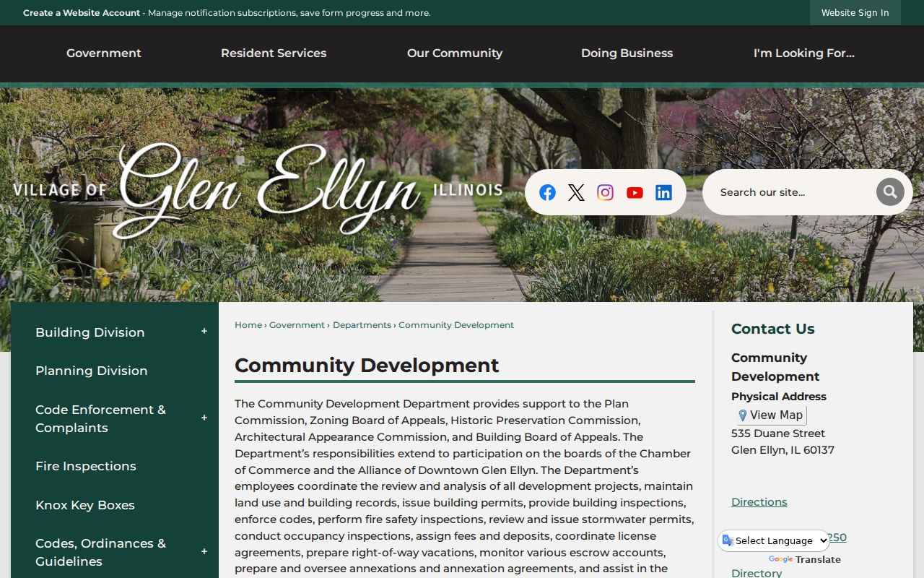Go to Home breadcrumb link

[248, 325]
